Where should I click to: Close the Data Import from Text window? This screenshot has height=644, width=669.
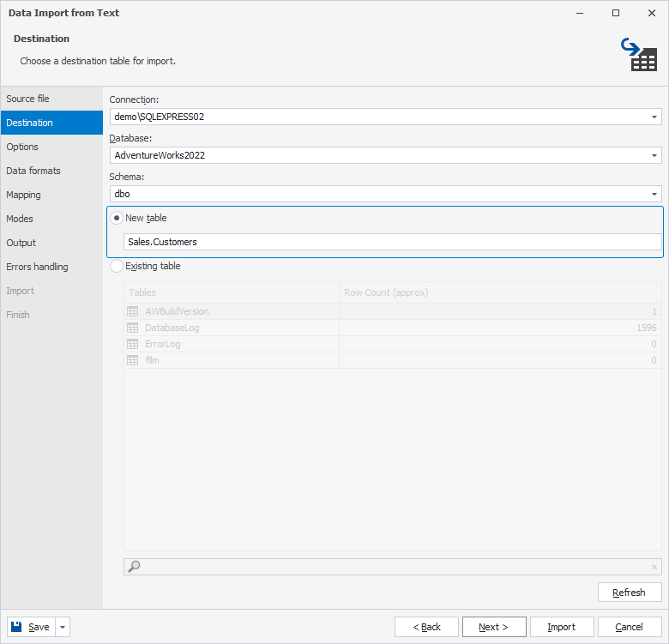click(652, 13)
